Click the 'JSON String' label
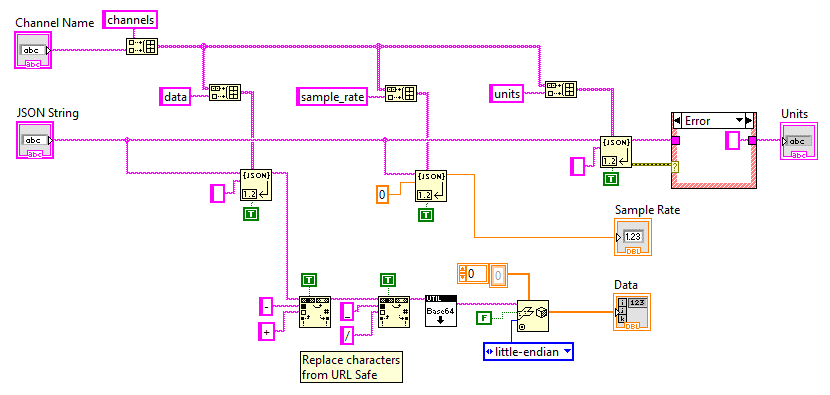830x395 pixels. pos(48,113)
